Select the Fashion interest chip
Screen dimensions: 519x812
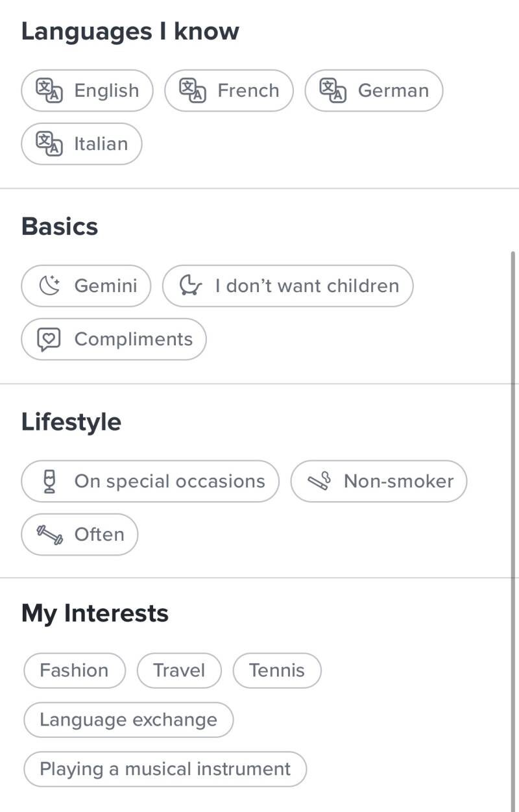coord(74,671)
